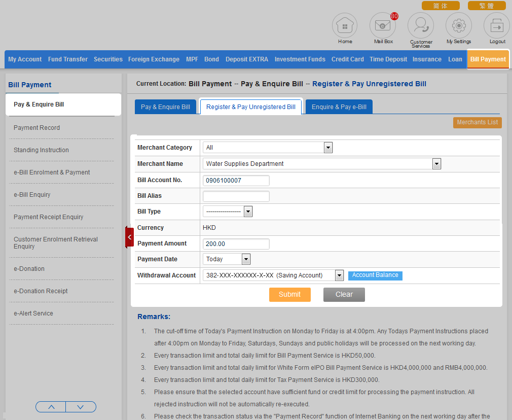Open Customer Services icon
Image resolution: width=512 pixels, height=420 pixels.
point(421,25)
